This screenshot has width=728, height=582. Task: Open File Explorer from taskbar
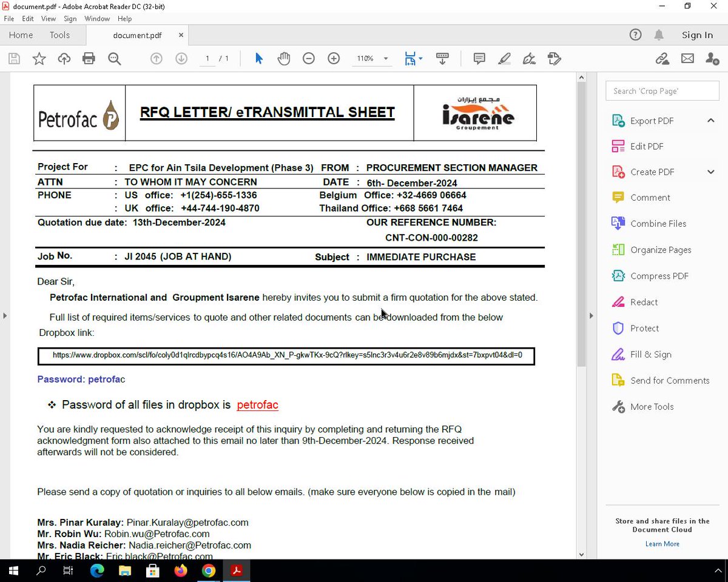(125, 570)
